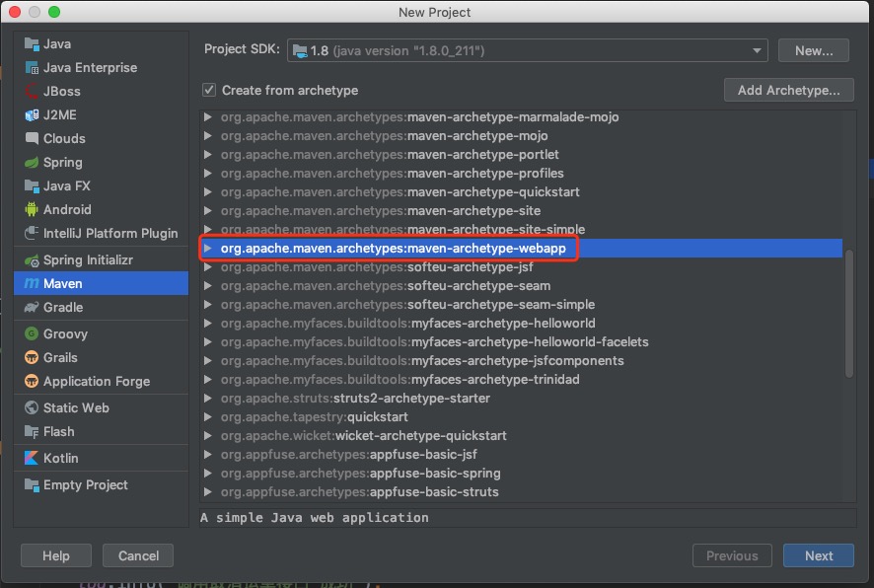Click the archetype list vertical scrollbar
Image resolution: width=874 pixels, height=588 pixels.
click(849, 312)
